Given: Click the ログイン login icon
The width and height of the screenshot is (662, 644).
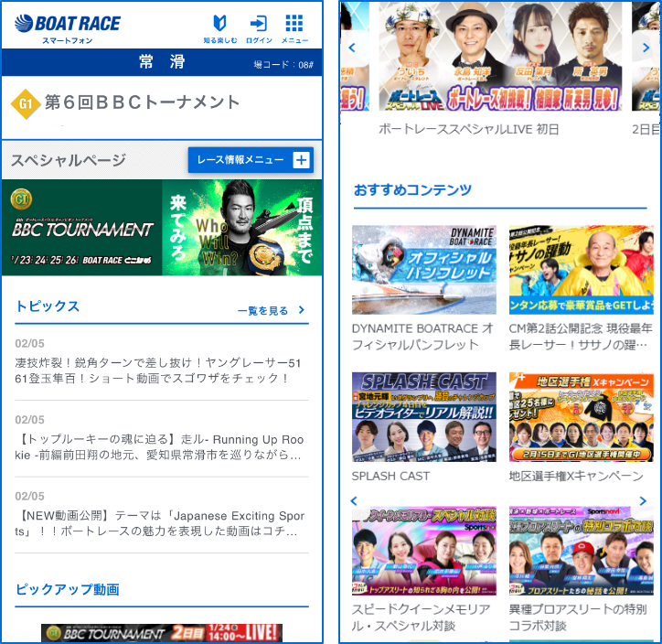Looking at the screenshot, I should pos(259,27).
